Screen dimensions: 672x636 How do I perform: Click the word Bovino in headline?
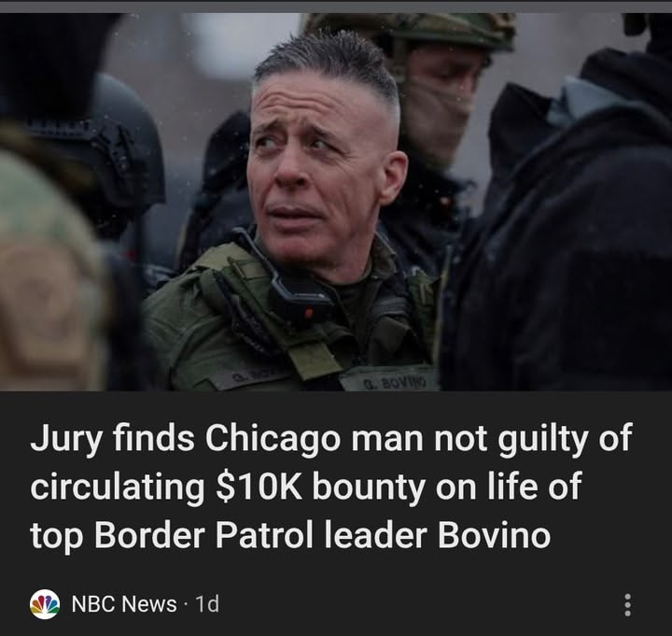[494, 536]
